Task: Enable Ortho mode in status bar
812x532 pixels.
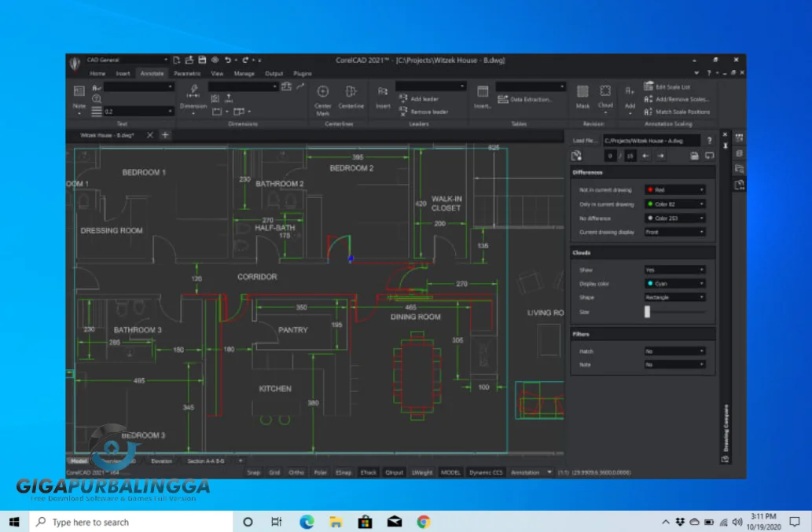Action: click(296, 472)
